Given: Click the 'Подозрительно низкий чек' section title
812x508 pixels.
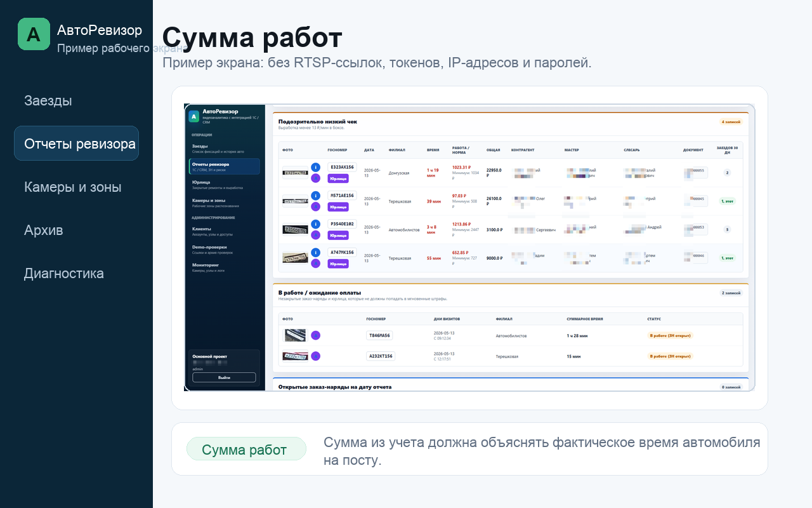Looking at the screenshot, I should click(x=318, y=121).
